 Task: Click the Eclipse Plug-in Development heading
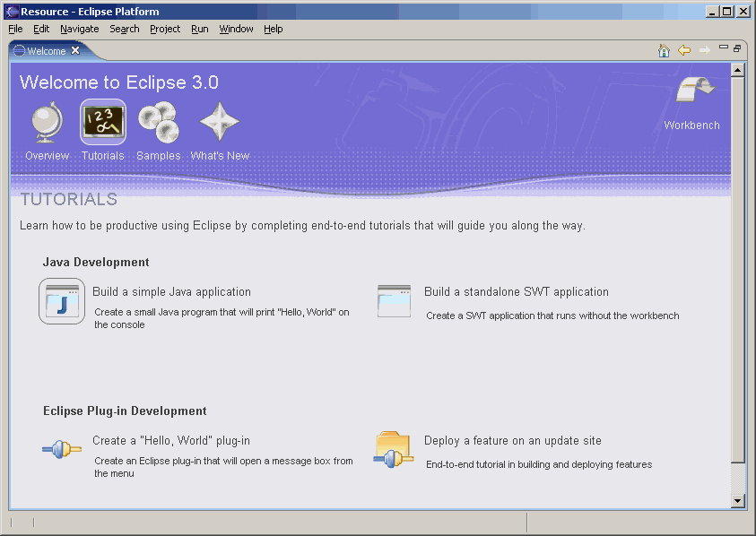coord(125,411)
